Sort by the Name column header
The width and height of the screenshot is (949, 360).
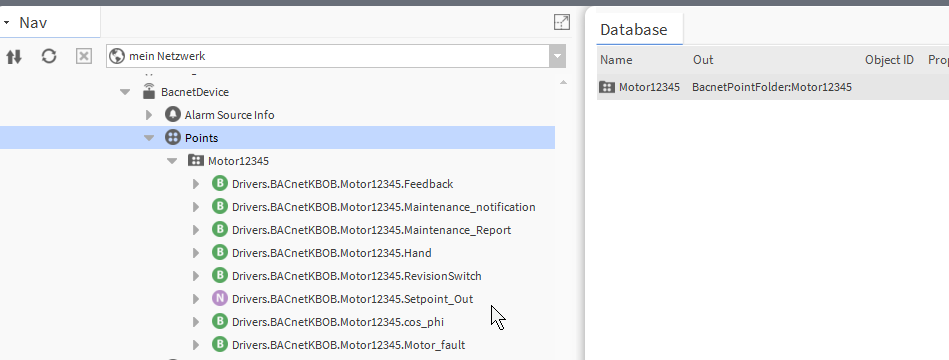[616, 59]
